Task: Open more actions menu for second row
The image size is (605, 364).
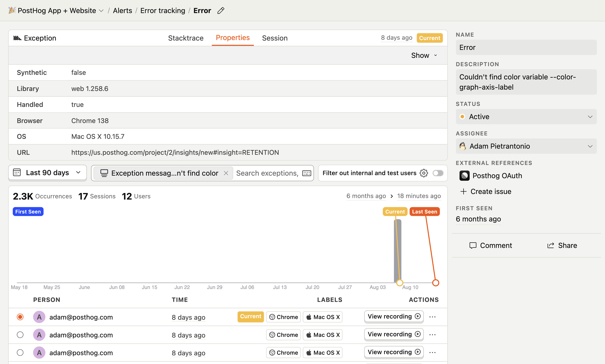Action: (x=432, y=335)
